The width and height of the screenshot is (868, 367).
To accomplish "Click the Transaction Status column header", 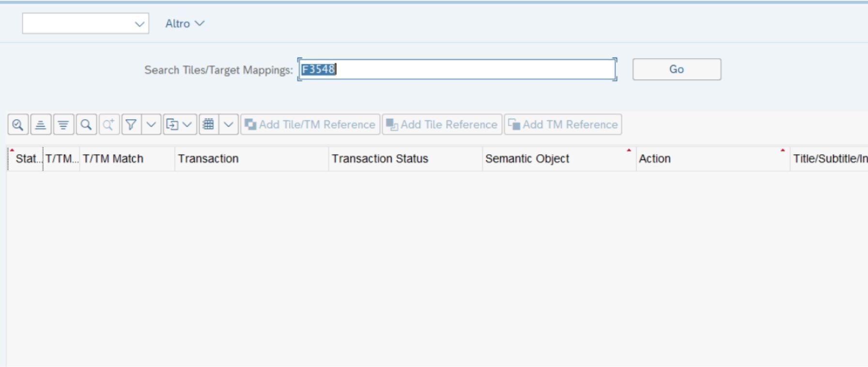I will pos(405,159).
